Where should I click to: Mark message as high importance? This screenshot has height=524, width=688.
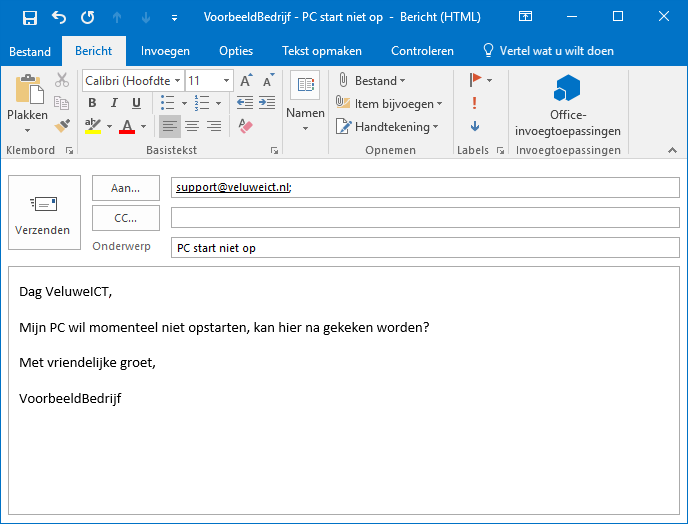474,103
